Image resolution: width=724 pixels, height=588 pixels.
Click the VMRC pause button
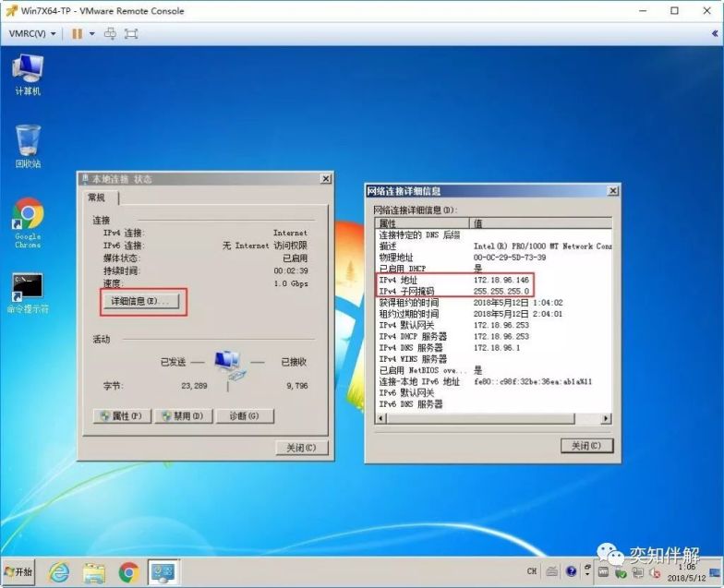coord(78,33)
